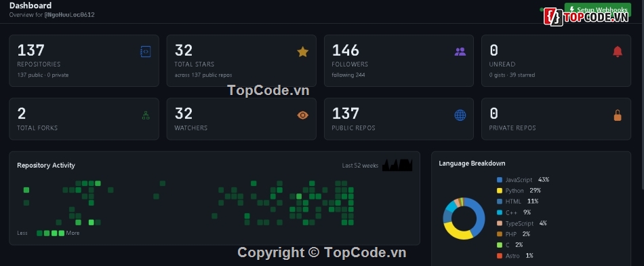Click the 137 Public Repos count
Viewport: 644px width, 266px height.
click(346, 114)
